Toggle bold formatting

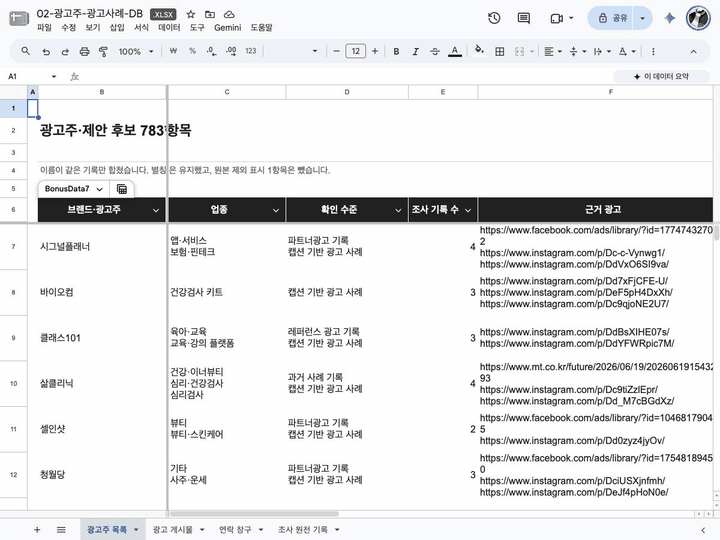point(396,51)
